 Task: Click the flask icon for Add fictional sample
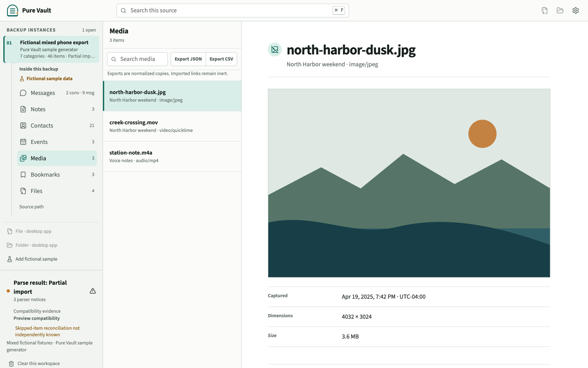click(x=10, y=259)
